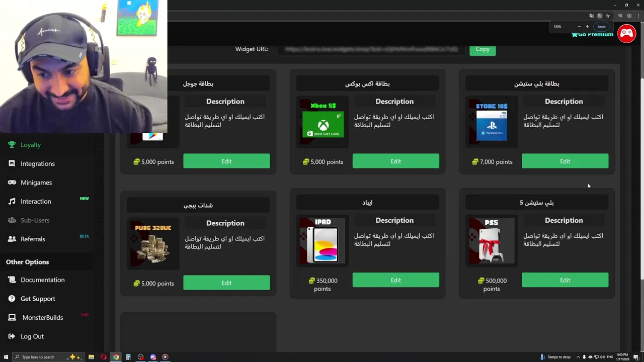Image resolution: width=644 pixels, height=362 pixels.
Task: Click Get Support in Other Options
Action: point(38,299)
